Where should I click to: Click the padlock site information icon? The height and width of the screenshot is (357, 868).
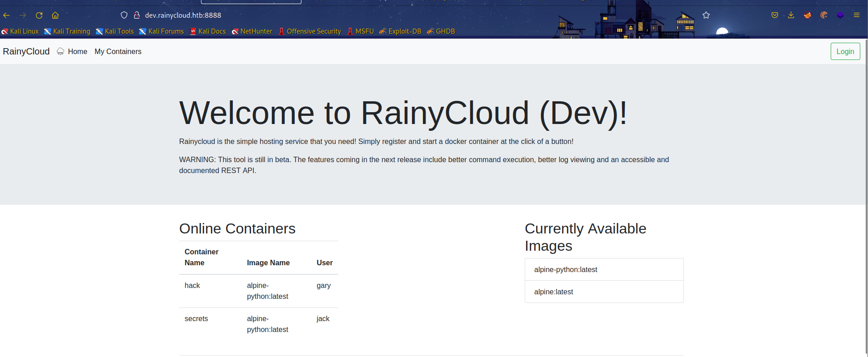coord(136,15)
